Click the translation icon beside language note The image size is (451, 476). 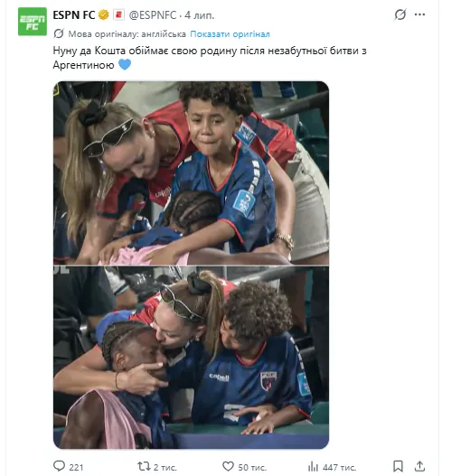59,33
